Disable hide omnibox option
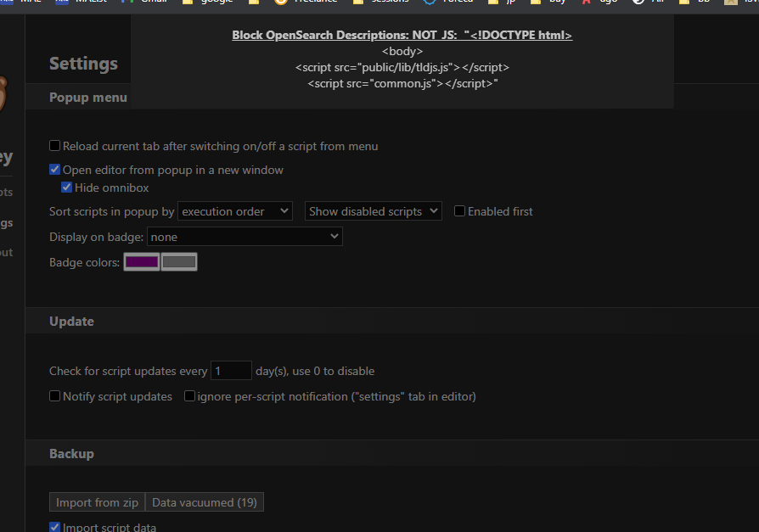759x532 pixels. tap(66, 187)
